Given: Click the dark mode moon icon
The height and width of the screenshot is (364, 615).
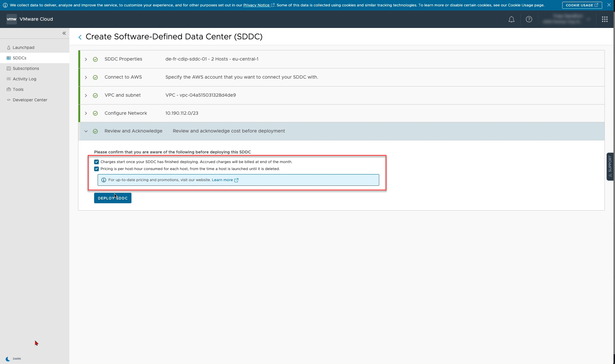Looking at the screenshot, I should coord(8,359).
